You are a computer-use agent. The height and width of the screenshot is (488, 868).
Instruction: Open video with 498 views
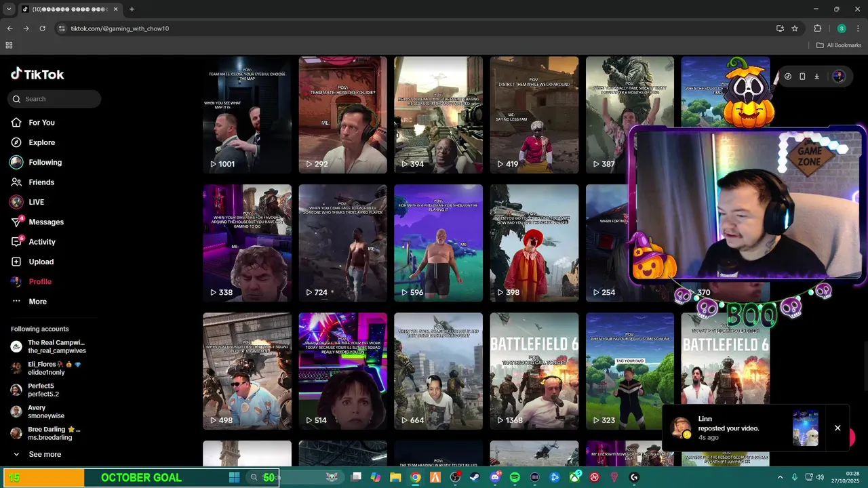click(247, 371)
